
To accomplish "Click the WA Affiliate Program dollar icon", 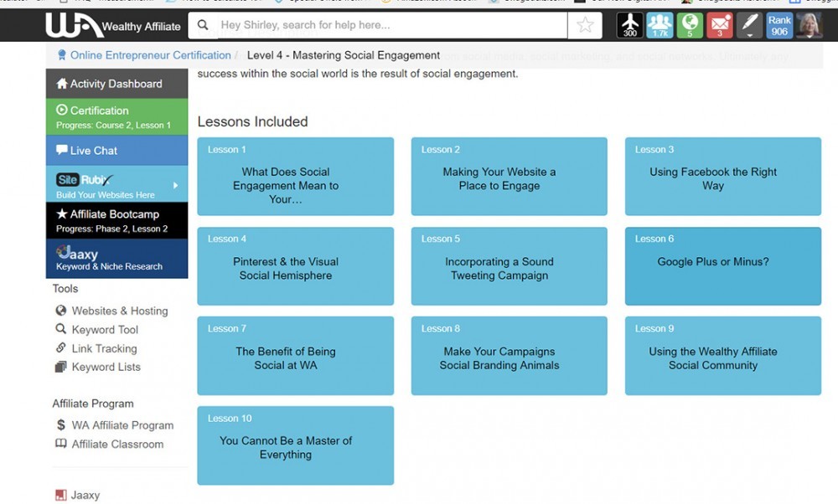I will [61, 425].
